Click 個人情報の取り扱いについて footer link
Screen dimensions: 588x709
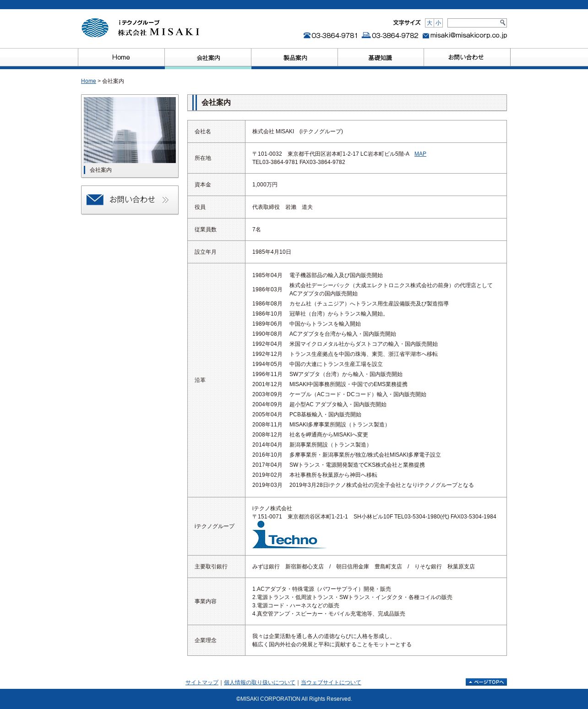(x=260, y=682)
